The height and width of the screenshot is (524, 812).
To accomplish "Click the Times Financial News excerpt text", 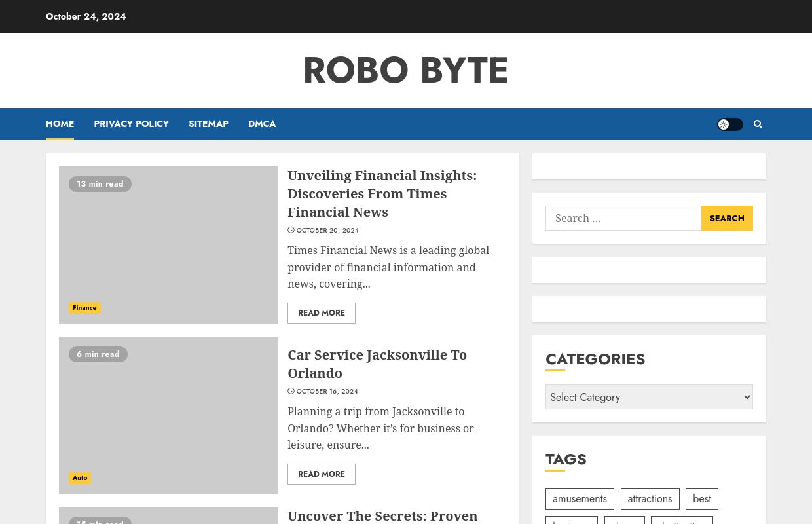I will [x=388, y=267].
